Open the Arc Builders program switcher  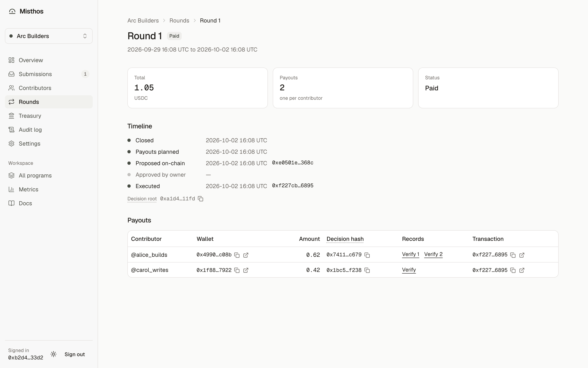(49, 36)
